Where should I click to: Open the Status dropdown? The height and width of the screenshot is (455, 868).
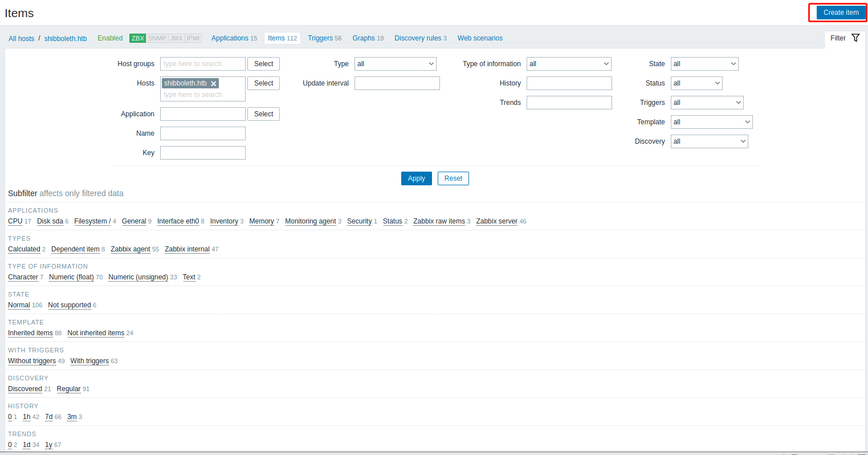click(696, 83)
